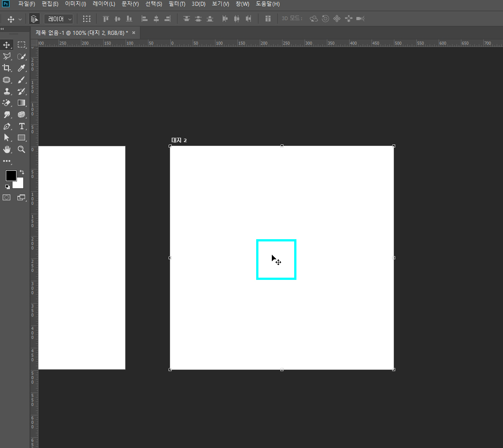Align right edges
Image resolution: width=503 pixels, height=448 pixels.
tap(168, 19)
